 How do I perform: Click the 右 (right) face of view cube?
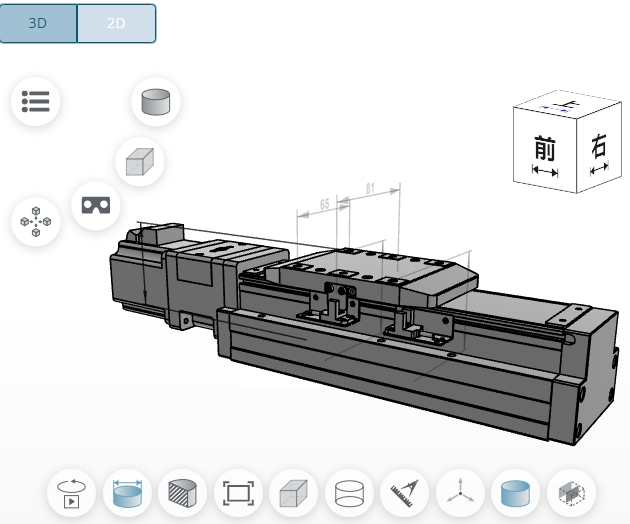coord(599,149)
